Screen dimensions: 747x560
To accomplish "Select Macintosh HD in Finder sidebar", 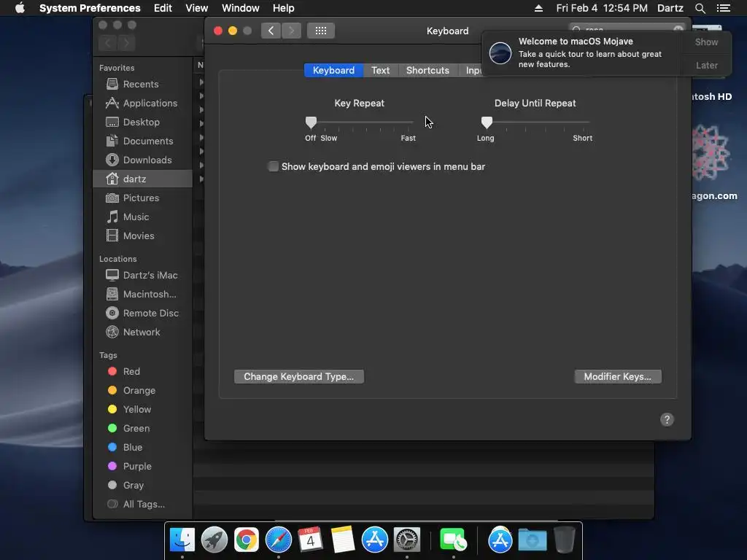I will (149, 295).
